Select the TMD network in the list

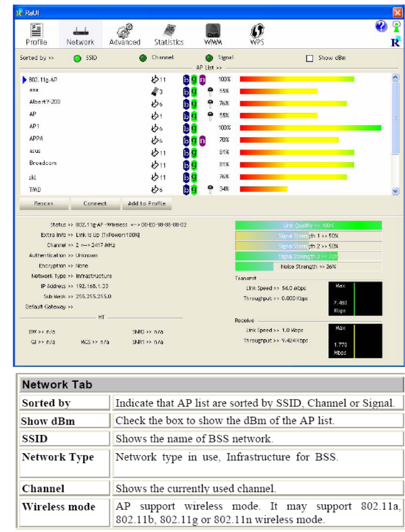(206, 189)
